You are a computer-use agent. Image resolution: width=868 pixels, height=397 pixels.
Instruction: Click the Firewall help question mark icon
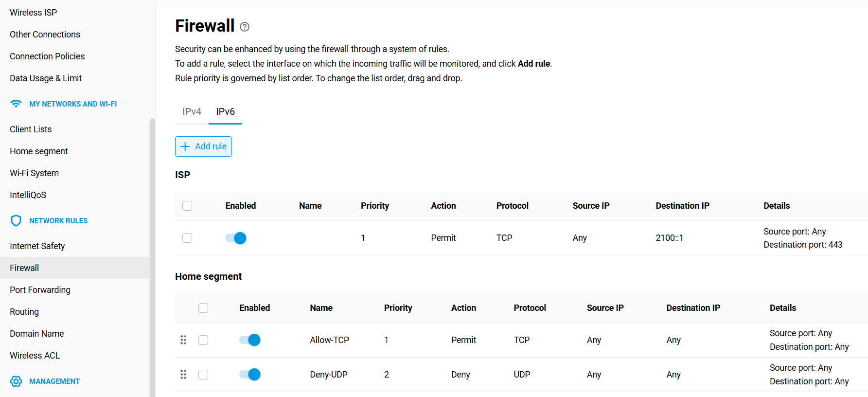(244, 27)
